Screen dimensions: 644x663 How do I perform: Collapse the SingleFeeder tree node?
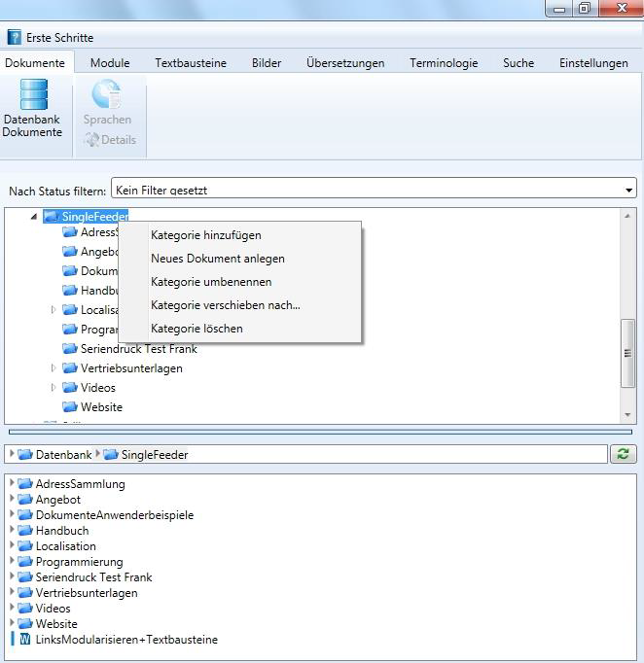[35, 217]
